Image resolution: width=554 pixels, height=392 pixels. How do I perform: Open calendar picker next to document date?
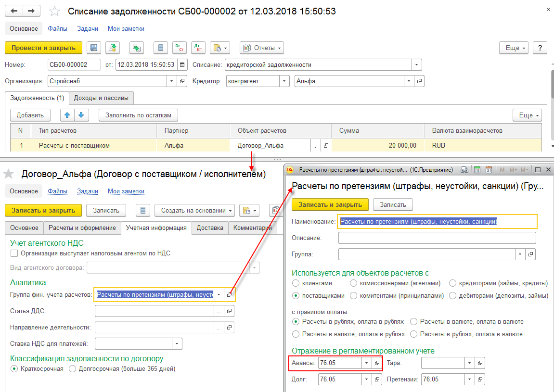182,64
